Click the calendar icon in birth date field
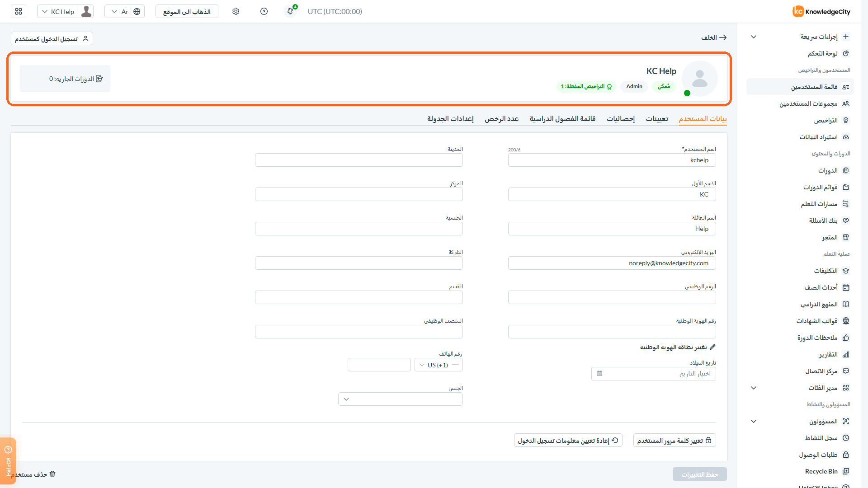 (x=599, y=374)
